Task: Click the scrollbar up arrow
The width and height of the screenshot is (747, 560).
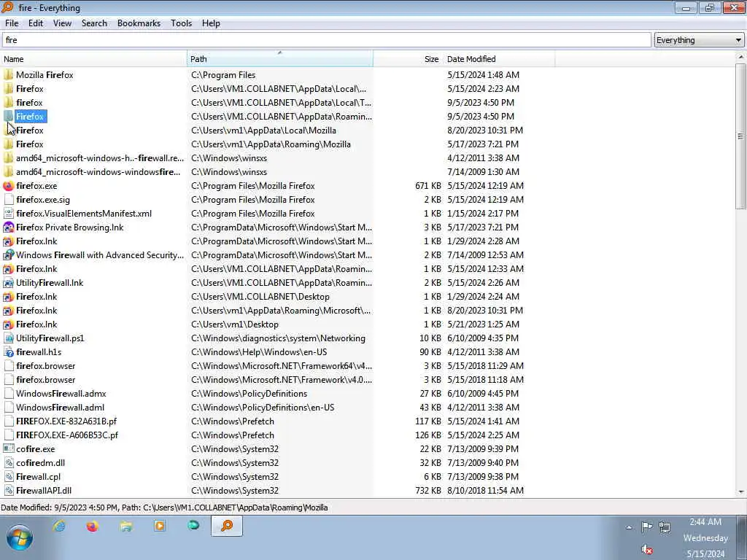Action: pyautogui.click(x=740, y=57)
